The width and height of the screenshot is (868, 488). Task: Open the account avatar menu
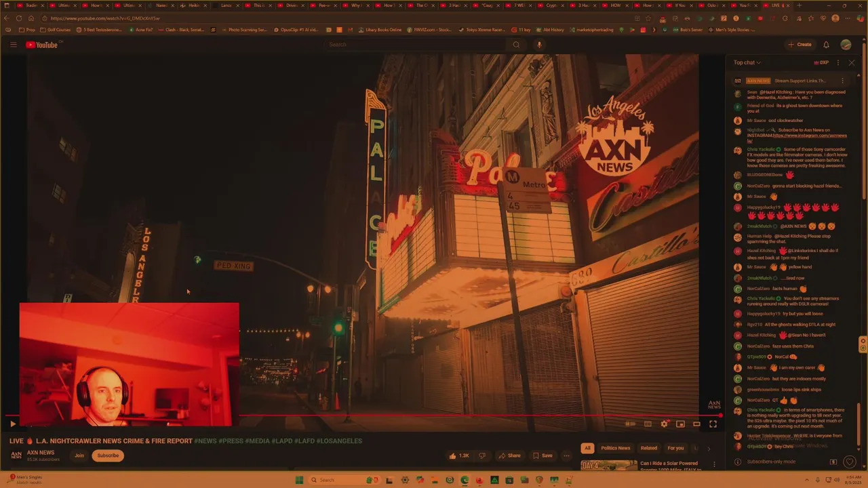point(846,45)
